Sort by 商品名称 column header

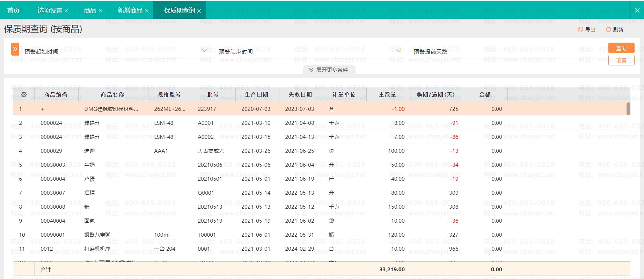[112, 94]
